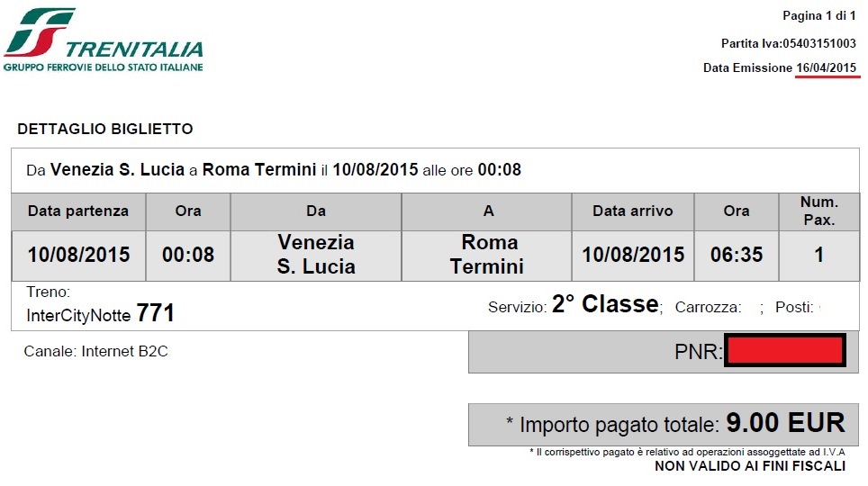868x486 pixels.
Task: Click the passenger count value 1
Action: click(x=819, y=256)
